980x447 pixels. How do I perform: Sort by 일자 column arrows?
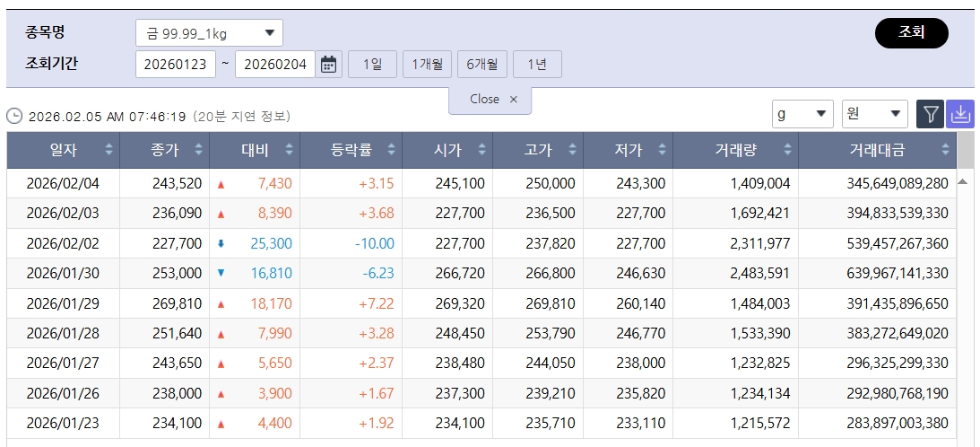point(108,150)
